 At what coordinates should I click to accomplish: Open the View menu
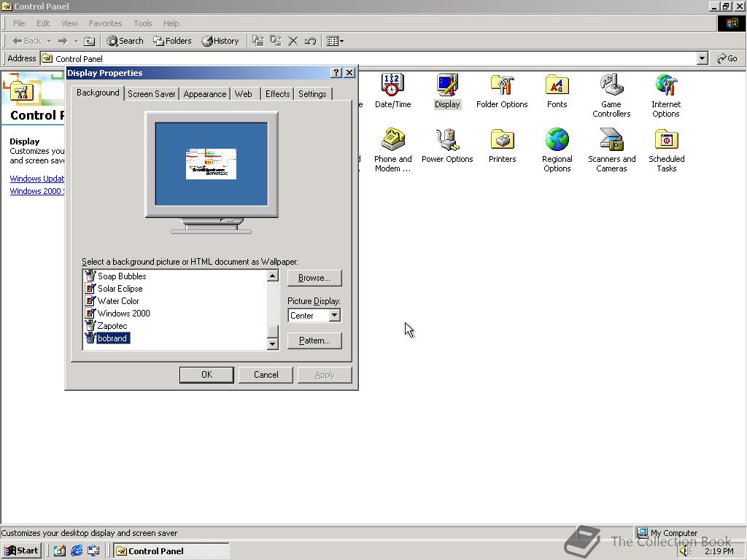tap(69, 23)
